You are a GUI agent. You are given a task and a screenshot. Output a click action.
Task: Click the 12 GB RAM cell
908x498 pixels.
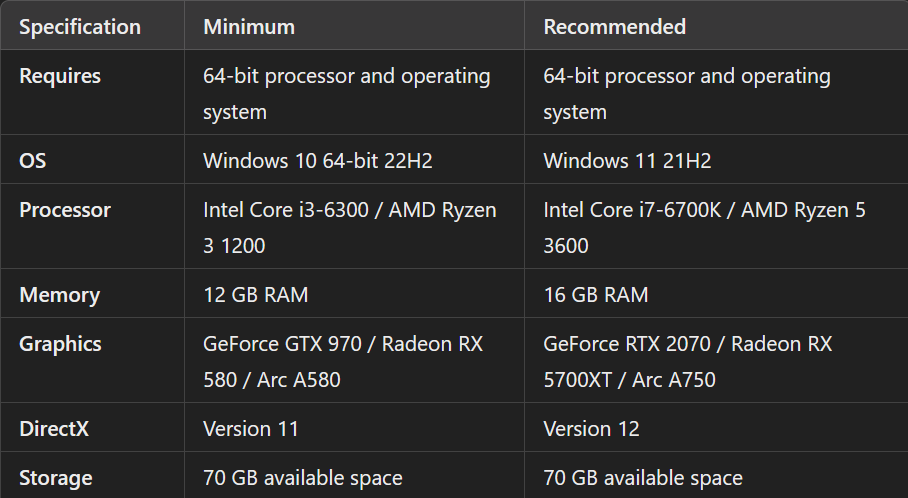pyautogui.click(x=256, y=295)
